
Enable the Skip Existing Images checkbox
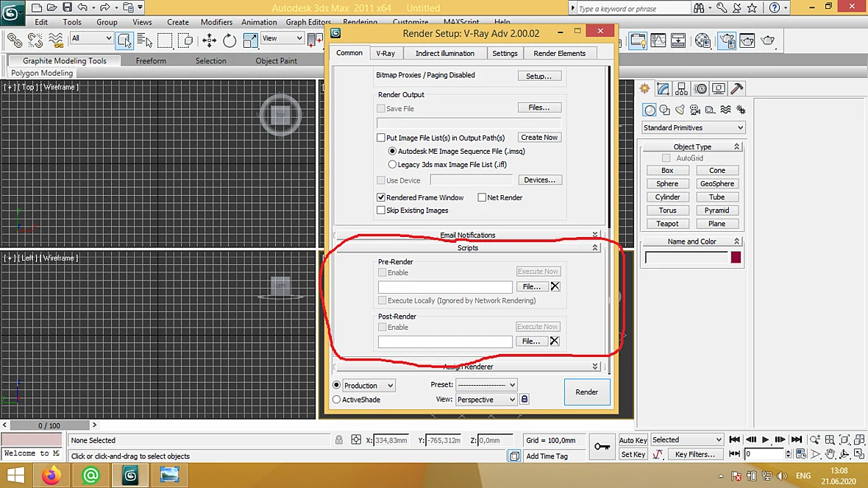(381, 210)
